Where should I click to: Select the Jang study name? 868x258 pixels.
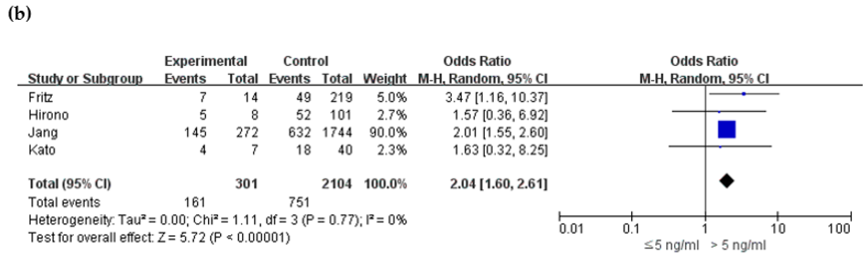click(43, 132)
